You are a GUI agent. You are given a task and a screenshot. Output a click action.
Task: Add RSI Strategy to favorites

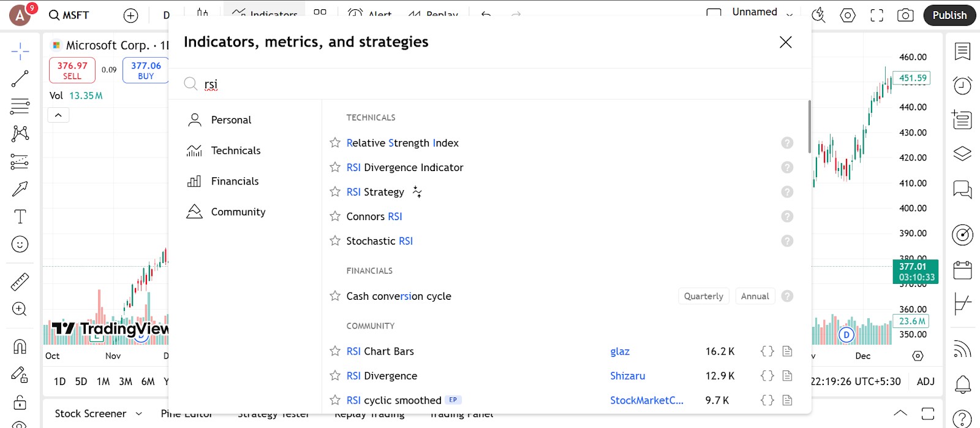pos(335,192)
